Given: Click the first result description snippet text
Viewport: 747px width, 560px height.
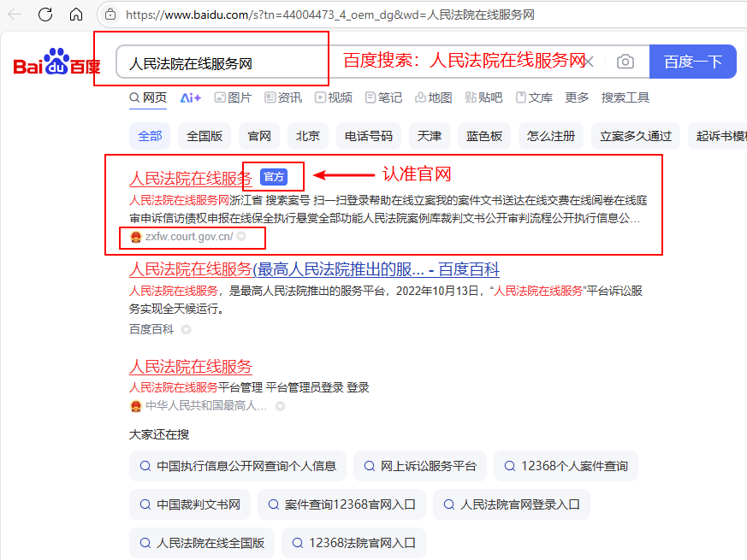Looking at the screenshot, I should [388, 209].
